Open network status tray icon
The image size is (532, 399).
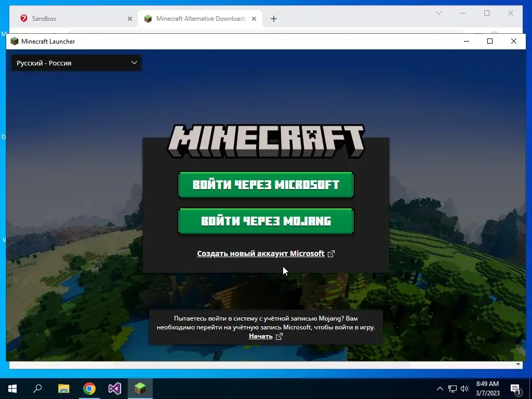pos(453,389)
